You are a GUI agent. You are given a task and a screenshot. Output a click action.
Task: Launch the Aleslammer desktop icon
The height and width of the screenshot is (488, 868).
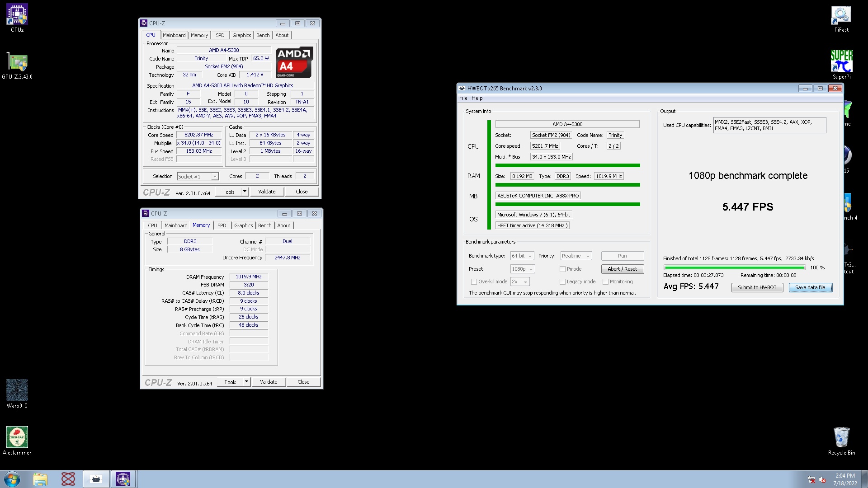[17, 441]
